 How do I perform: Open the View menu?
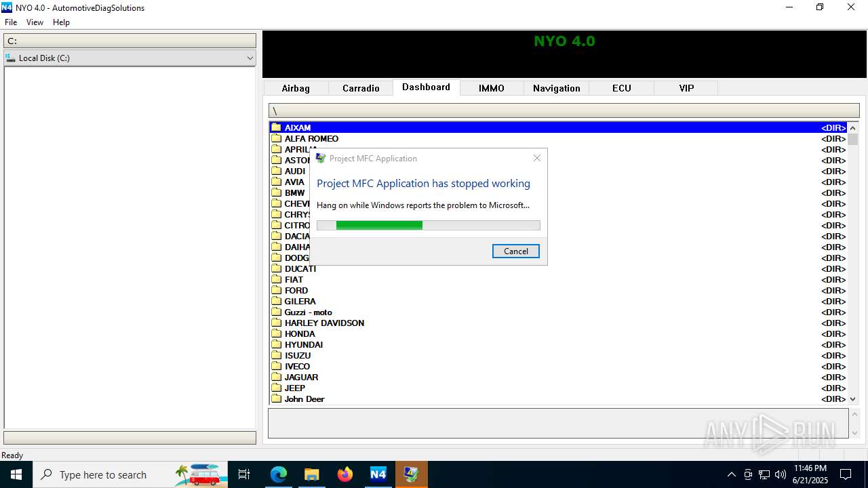(x=35, y=22)
